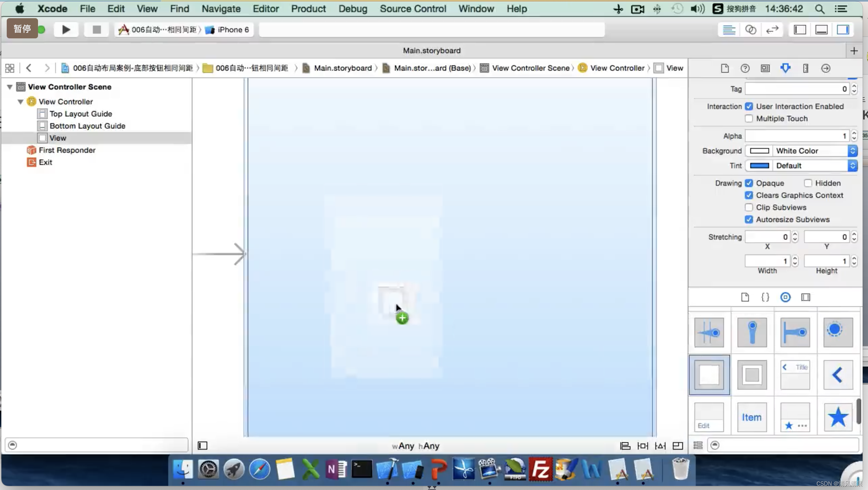Click Editor menu in menu bar
Viewport: 868px width, 490px height.
265,9
